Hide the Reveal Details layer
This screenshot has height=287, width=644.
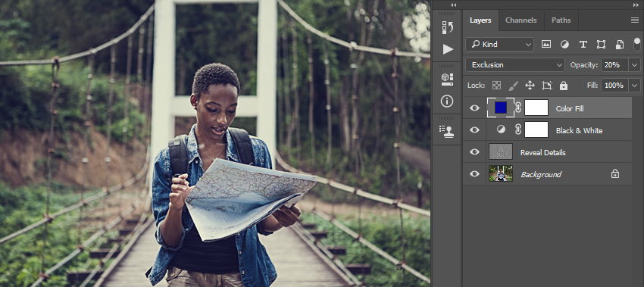pyautogui.click(x=474, y=152)
